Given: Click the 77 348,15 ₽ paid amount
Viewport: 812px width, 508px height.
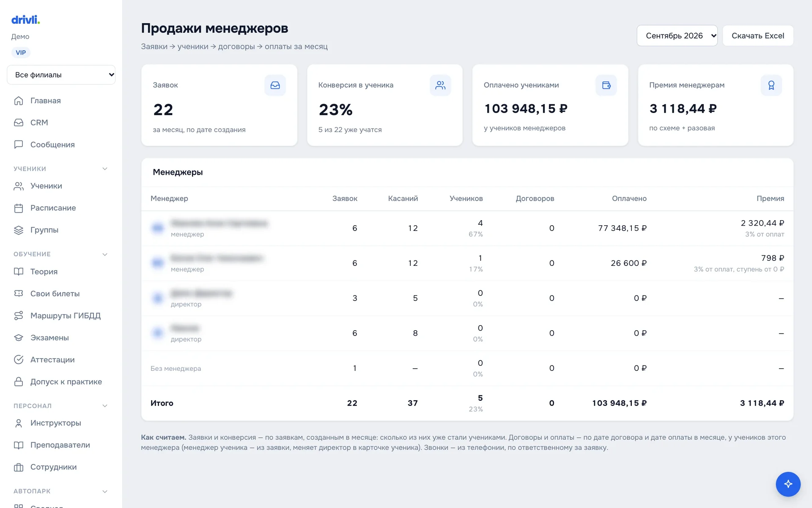Looking at the screenshot, I should tap(623, 228).
